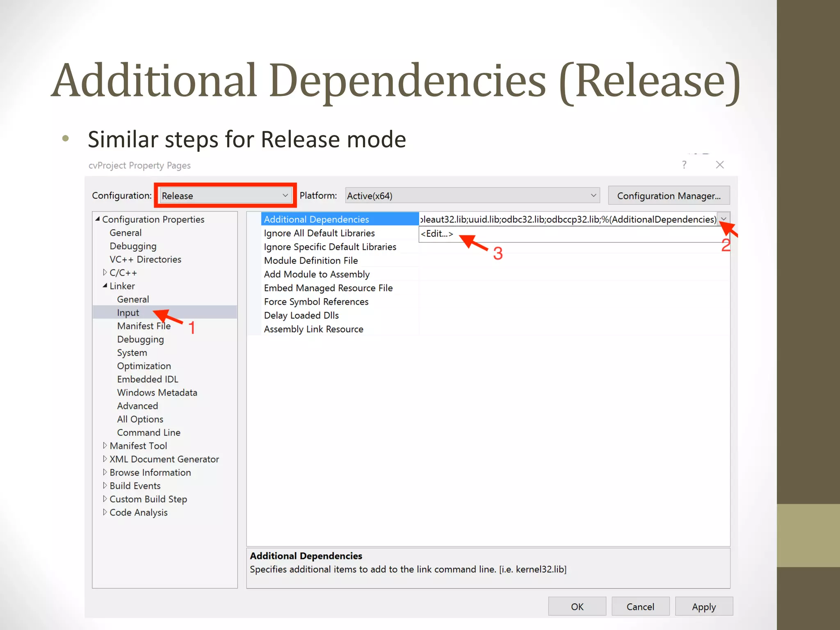Click the Configuration Manager button
The width and height of the screenshot is (840, 630).
[669, 196]
